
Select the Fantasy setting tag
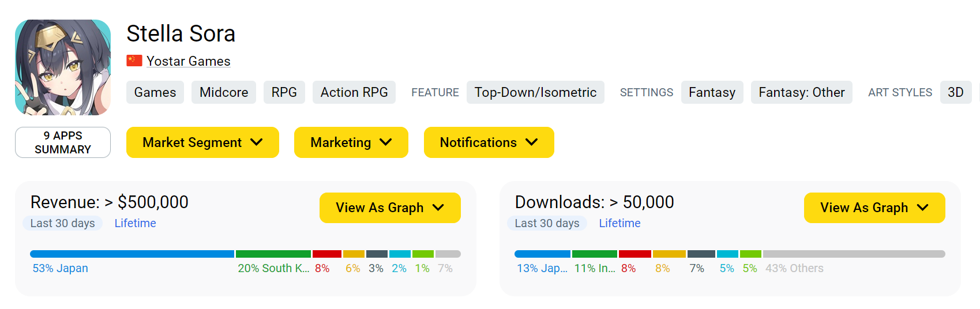tap(712, 92)
